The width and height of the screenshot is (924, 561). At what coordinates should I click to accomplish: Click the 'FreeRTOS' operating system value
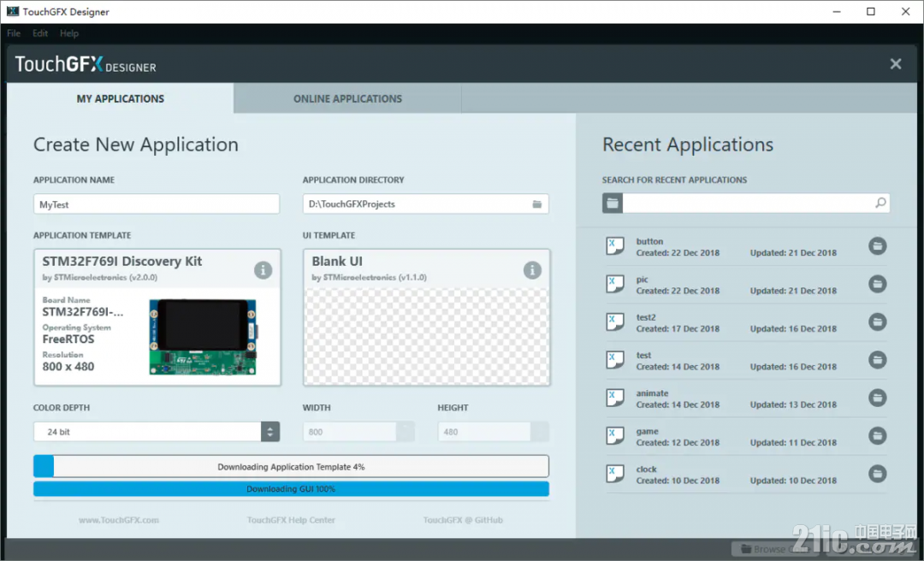[x=68, y=339]
